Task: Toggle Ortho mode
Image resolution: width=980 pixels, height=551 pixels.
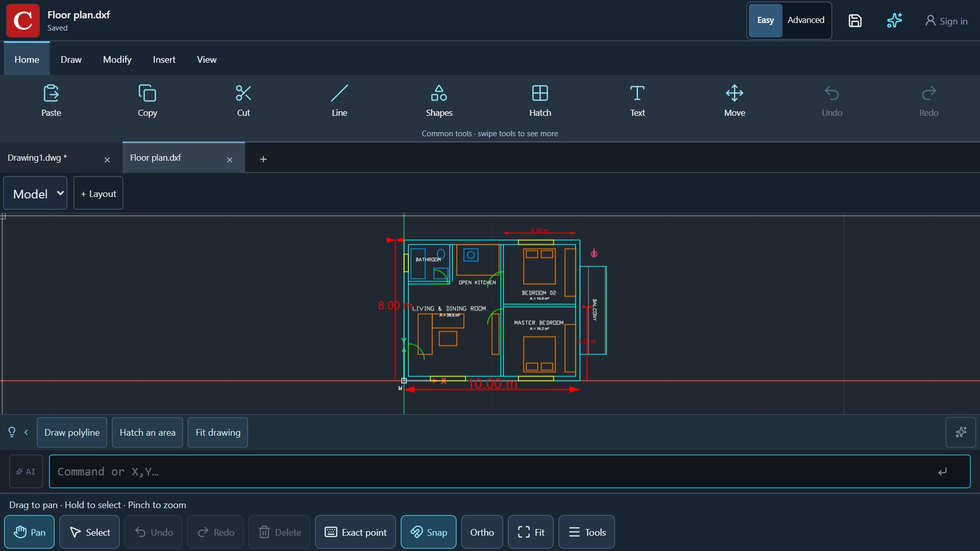Action: point(482,532)
